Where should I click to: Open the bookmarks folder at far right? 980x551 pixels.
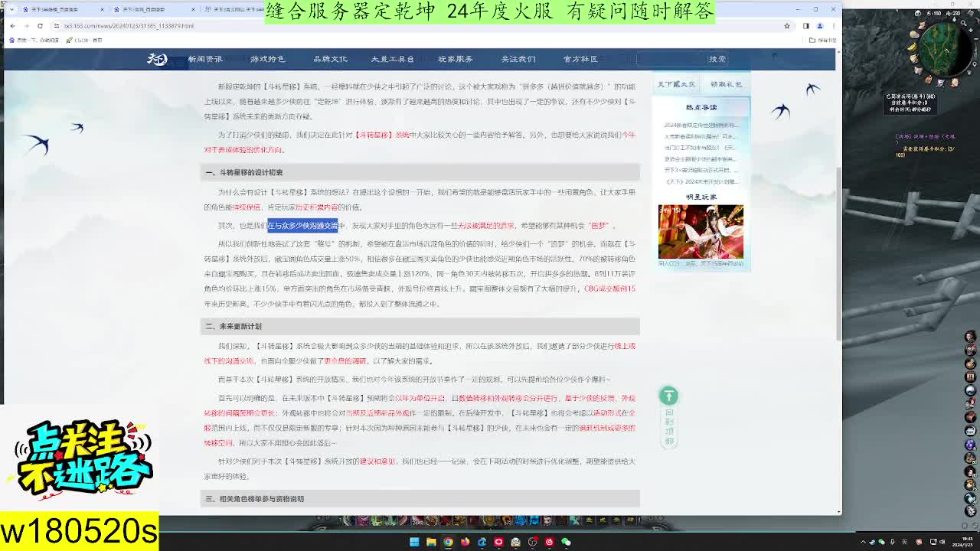[824, 40]
